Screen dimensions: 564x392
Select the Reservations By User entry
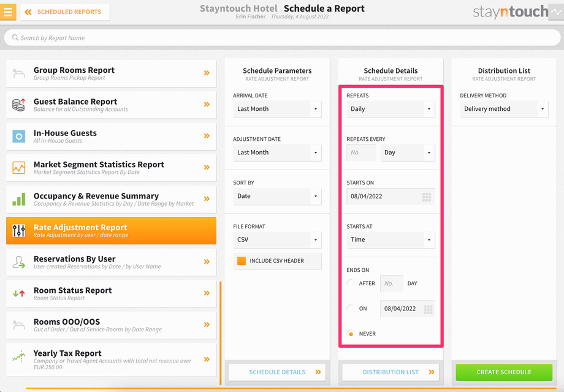point(111,262)
